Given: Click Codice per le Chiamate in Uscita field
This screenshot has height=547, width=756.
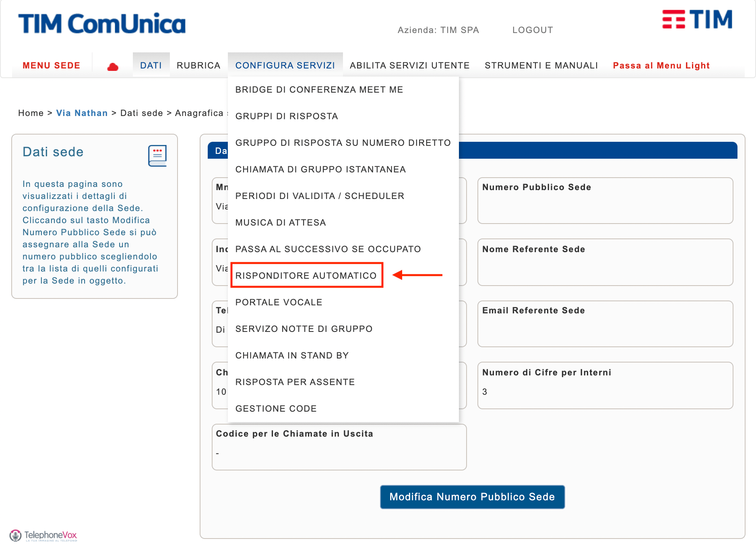Looking at the screenshot, I should point(339,447).
